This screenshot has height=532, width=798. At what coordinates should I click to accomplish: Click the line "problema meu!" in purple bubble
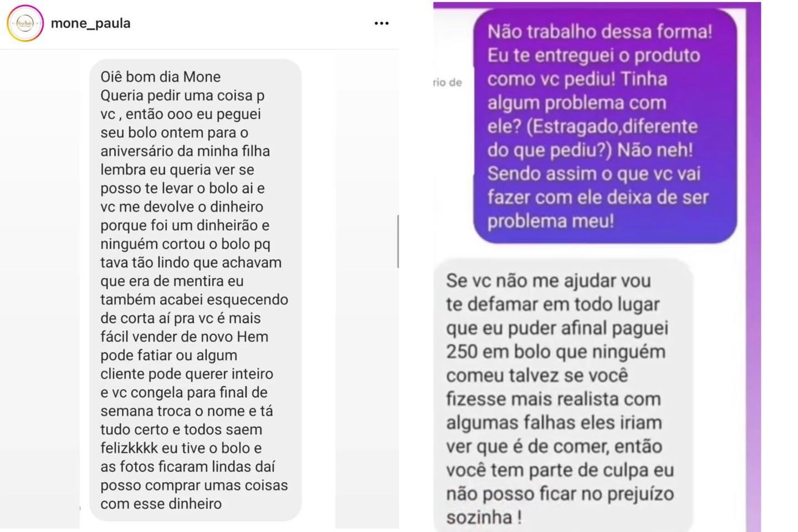[551, 221]
